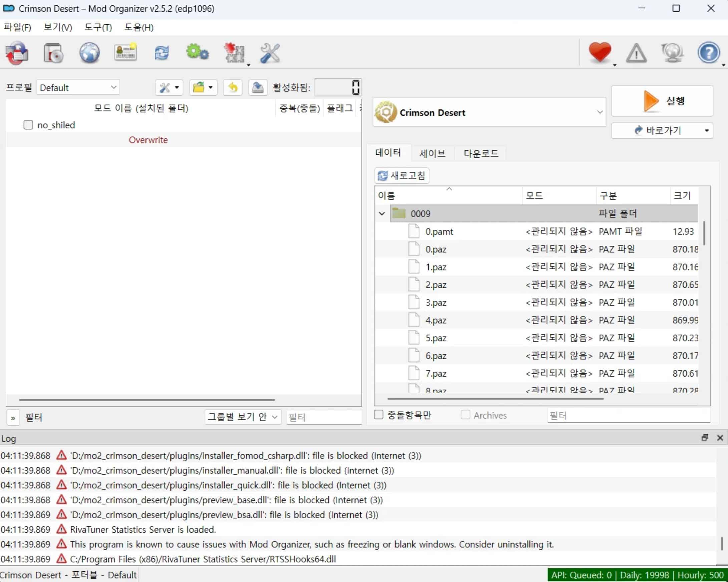The image size is (728, 582).
Task: Open the 도구(T) menu
Action: point(98,27)
